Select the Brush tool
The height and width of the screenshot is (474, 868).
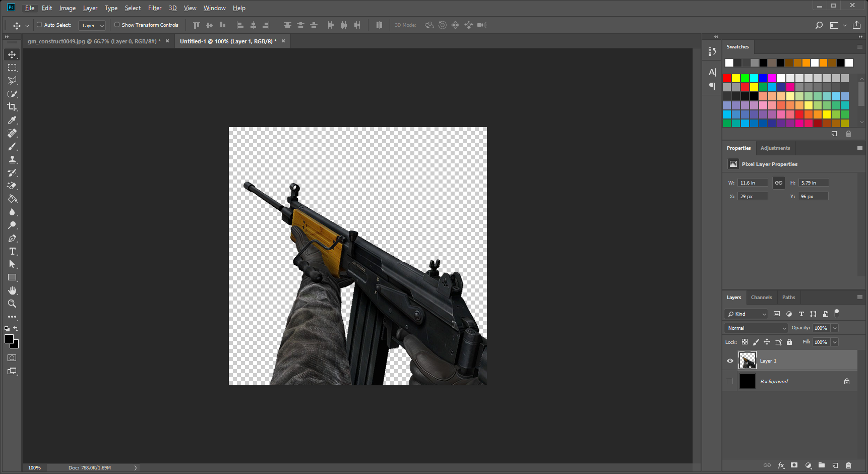pyautogui.click(x=12, y=146)
